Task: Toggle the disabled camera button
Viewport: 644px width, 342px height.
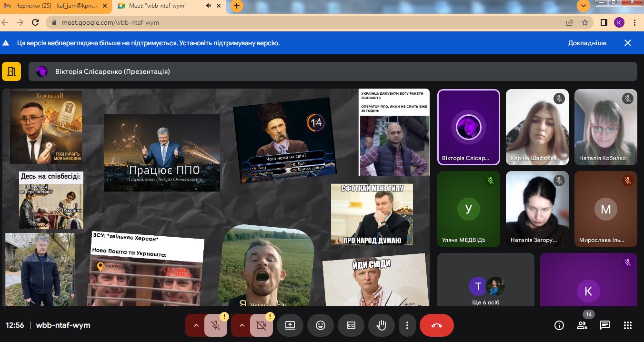Action: [x=261, y=325]
